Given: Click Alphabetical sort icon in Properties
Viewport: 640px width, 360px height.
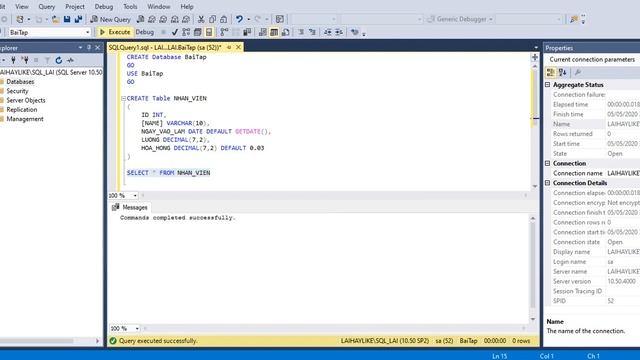Looking at the screenshot, I should tap(563, 73).
